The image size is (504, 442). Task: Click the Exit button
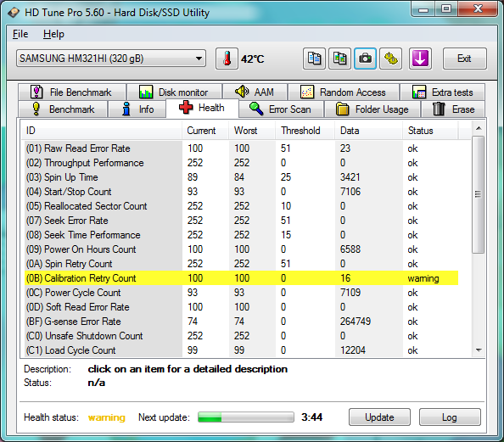pos(464,59)
